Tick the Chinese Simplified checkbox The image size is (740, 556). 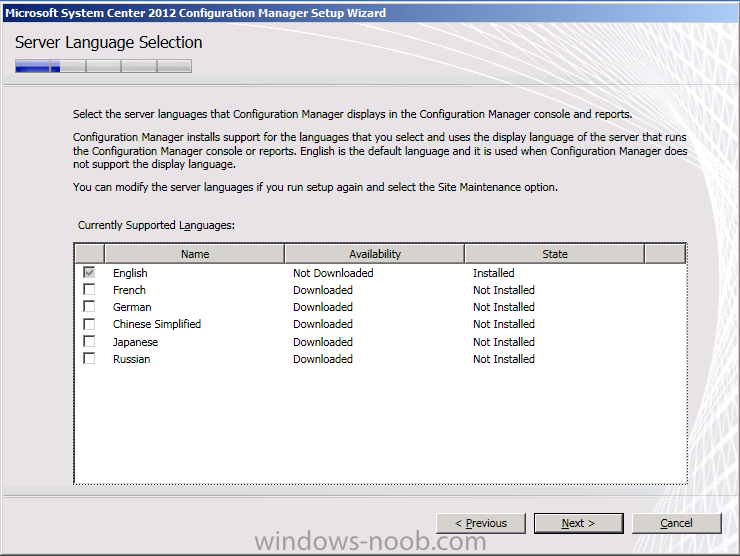89,324
